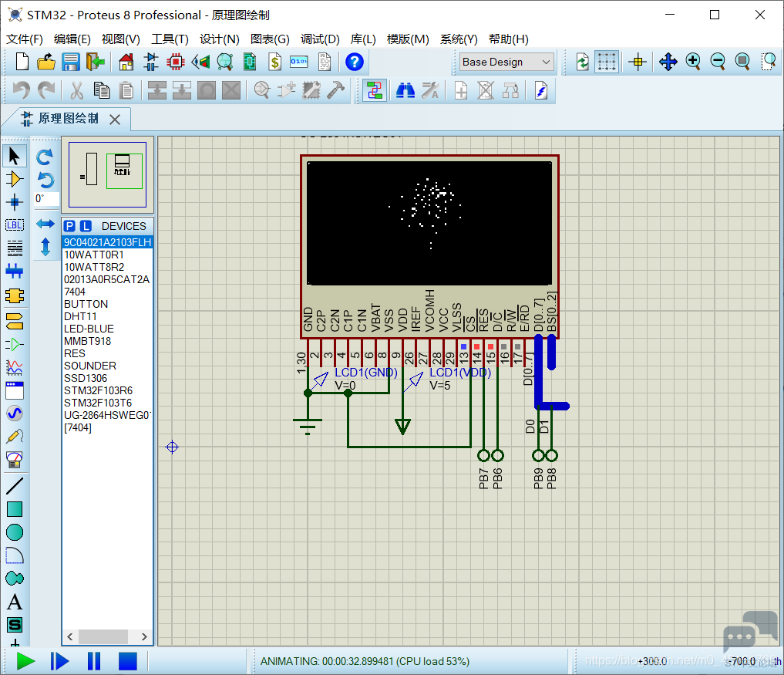Choose the Wire Label mode icon
This screenshot has height=675, width=784.
click(x=14, y=225)
